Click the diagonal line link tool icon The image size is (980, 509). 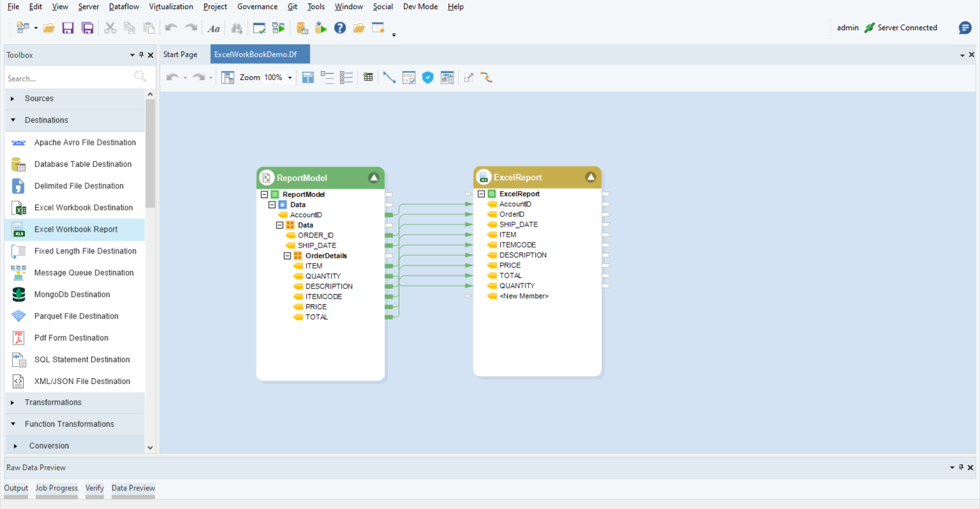coord(389,78)
